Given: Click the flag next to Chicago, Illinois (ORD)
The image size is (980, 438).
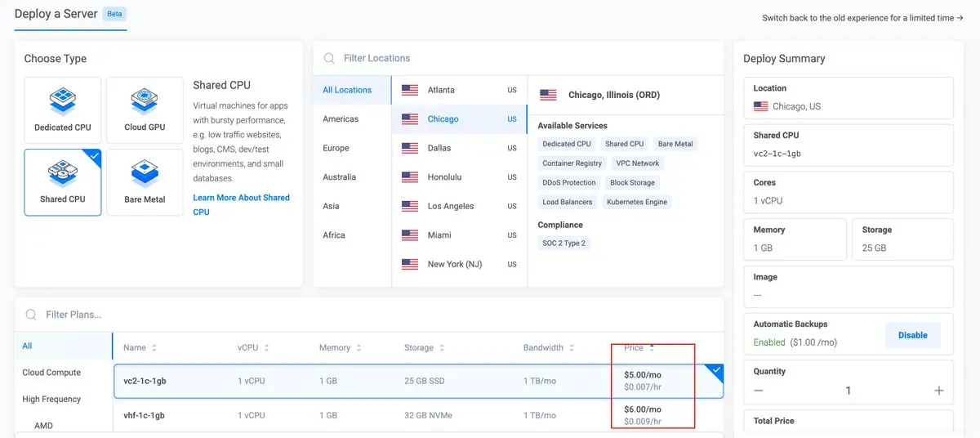Looking at the screenshot, I should coord(548,95).
